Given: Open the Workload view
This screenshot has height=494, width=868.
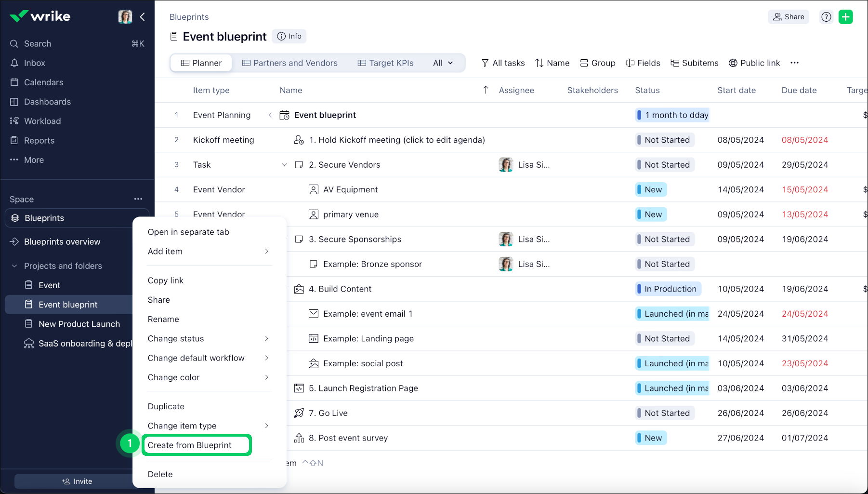Looking at the screenshot, I should tap(42, 120).
